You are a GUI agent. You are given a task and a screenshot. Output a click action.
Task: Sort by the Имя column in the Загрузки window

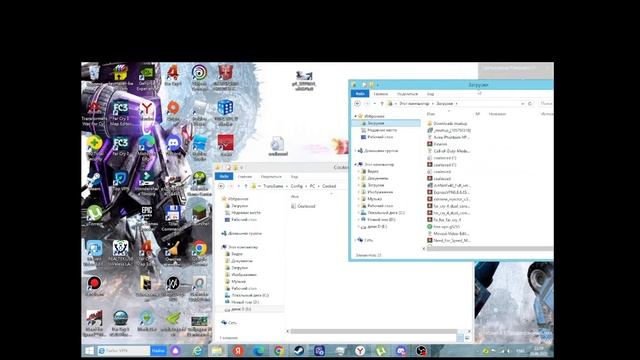coord(431,114)
